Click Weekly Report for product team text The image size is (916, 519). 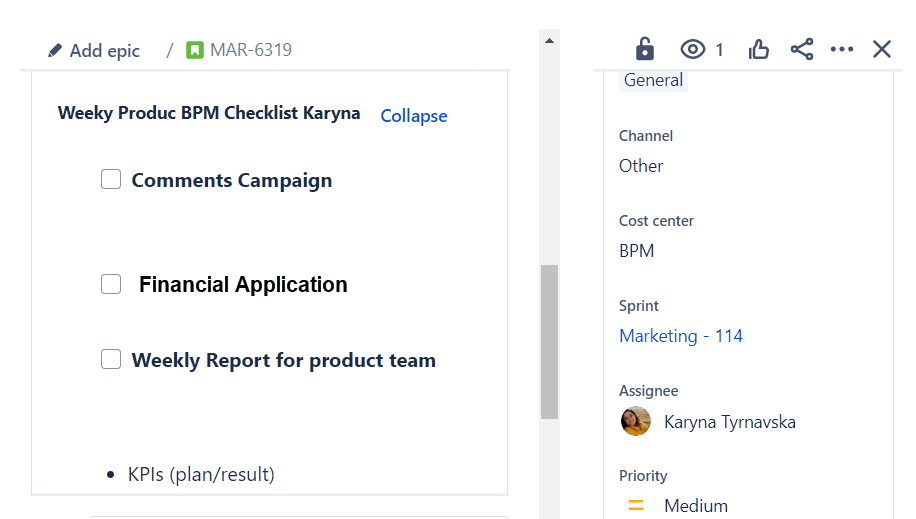coord(283,360)
